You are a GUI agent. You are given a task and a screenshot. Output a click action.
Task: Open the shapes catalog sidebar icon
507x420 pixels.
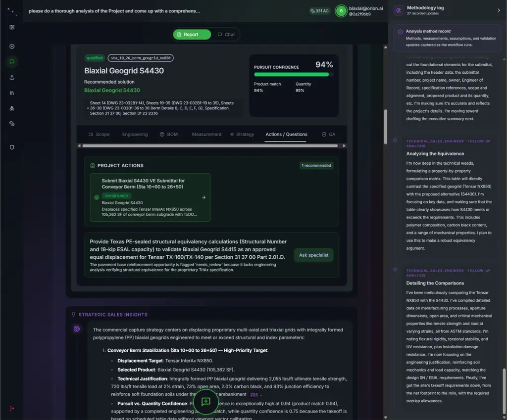tap(12, 108)
